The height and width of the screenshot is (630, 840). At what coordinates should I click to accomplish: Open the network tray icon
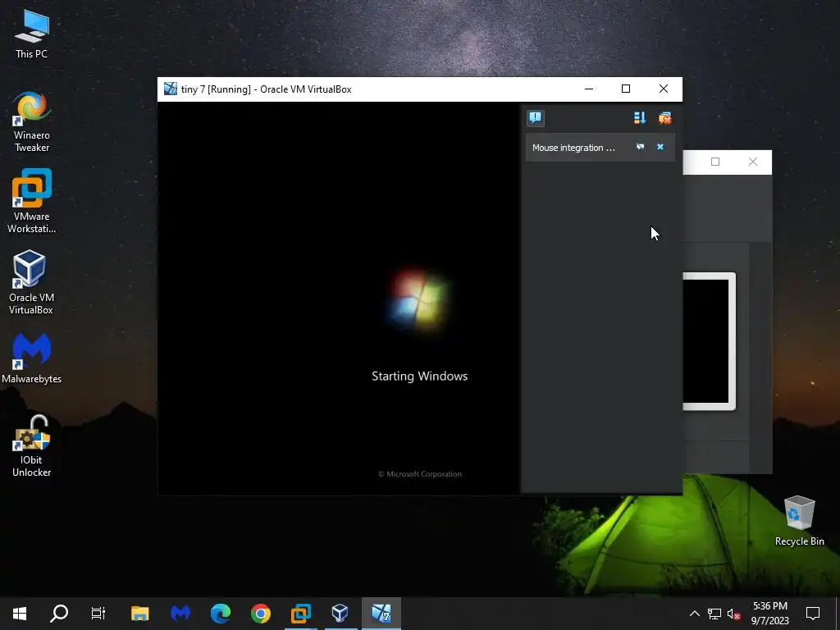(x=714, y=614)
